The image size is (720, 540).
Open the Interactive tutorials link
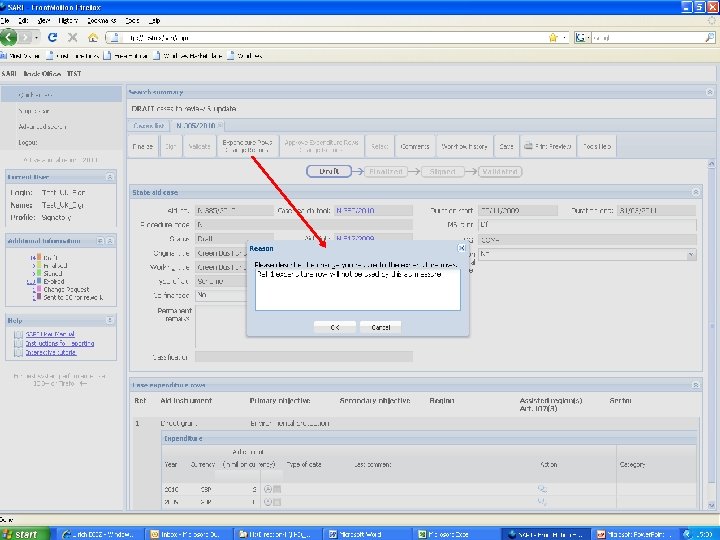tap(51, 353)
